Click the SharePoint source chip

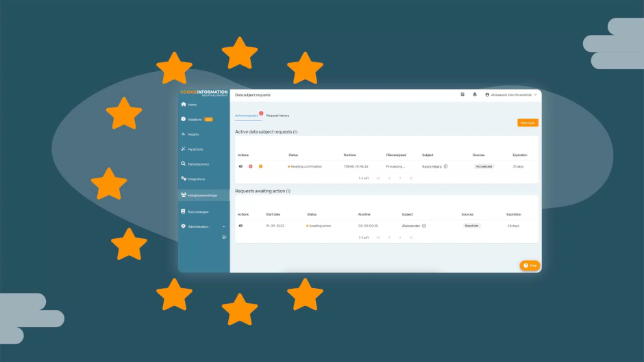pyautogui.click(x=471, y=226)
